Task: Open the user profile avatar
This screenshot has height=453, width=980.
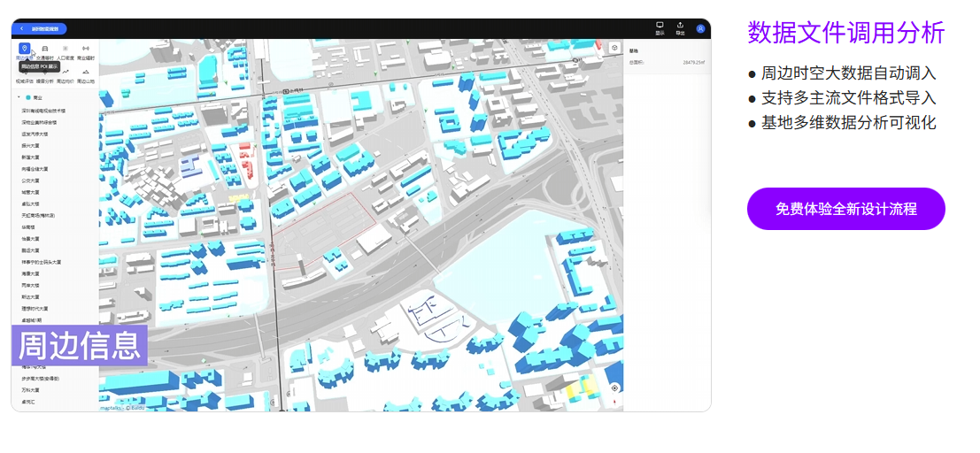Action: [x=700, y=28]
